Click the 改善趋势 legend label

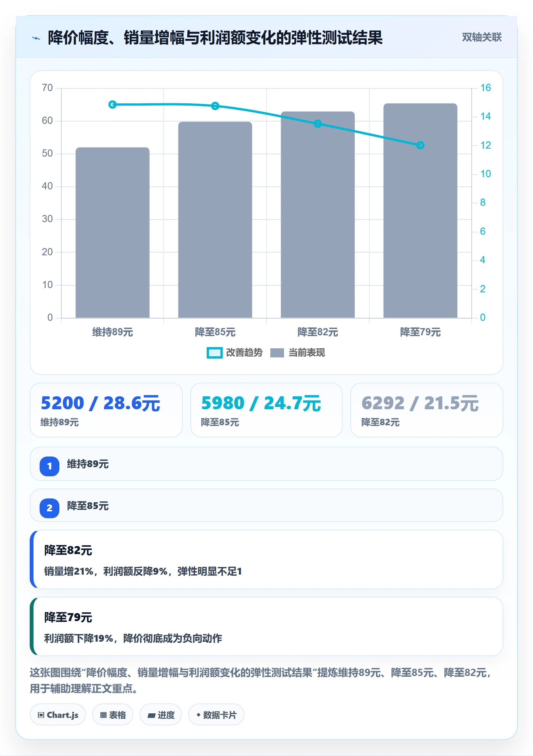[244, 353]
